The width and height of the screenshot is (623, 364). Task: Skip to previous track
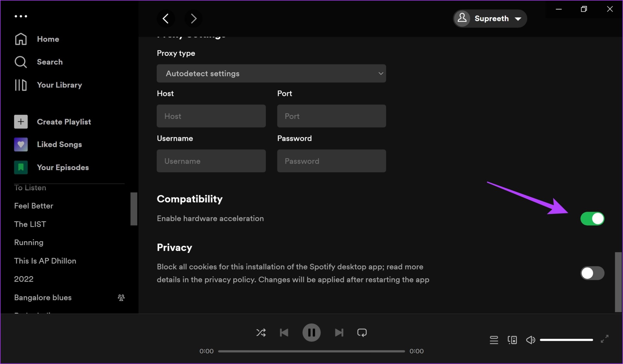tap(284, 333)
